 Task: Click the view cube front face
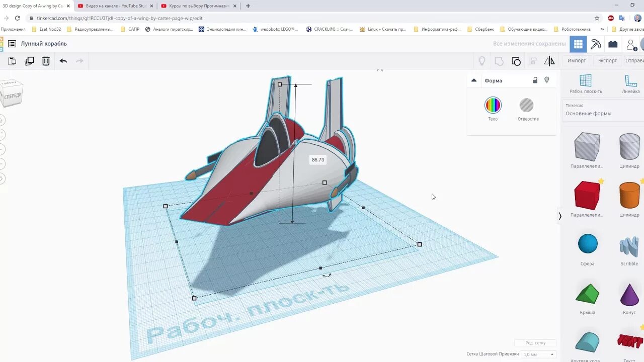[x=12, y=96]
